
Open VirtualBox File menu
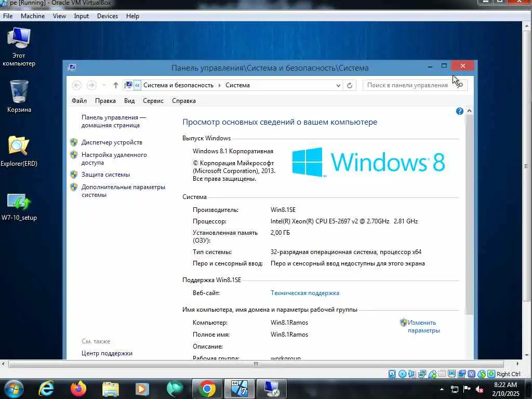tap(8, 16)
